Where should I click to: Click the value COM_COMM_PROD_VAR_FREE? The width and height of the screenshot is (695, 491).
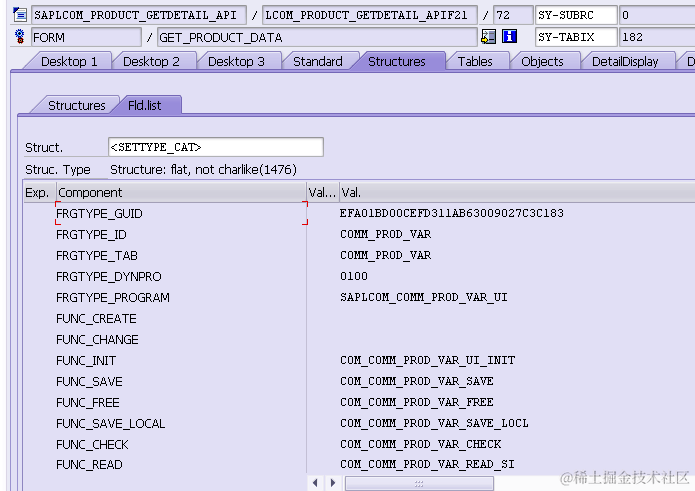pos(417,402)
